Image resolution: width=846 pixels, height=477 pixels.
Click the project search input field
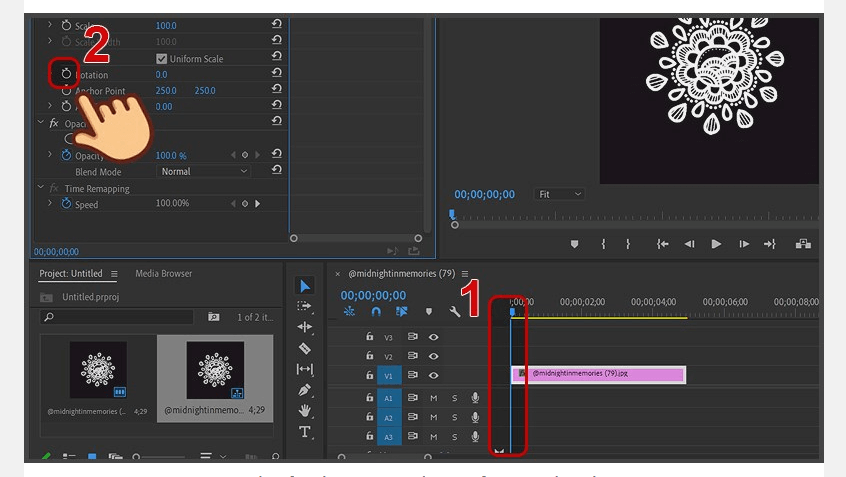point(117,317)
